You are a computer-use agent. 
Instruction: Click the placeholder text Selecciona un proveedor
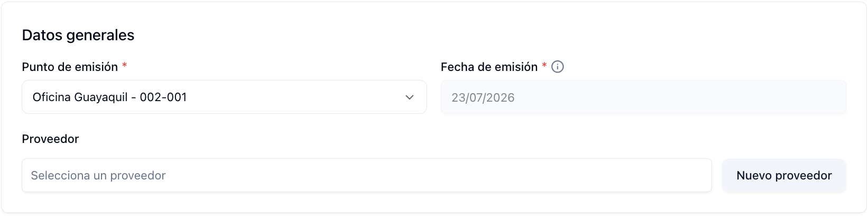(98, 176)
